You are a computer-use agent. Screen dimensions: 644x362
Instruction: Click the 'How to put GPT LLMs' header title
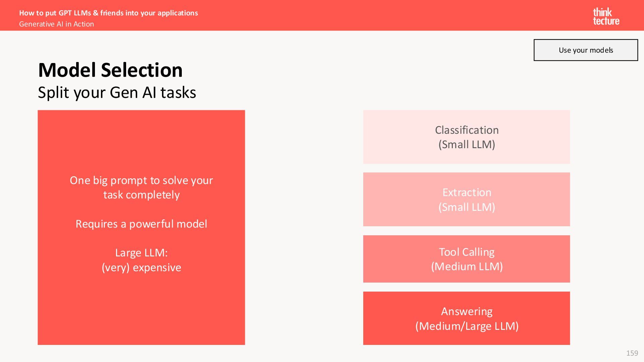[x=108, y=13]
